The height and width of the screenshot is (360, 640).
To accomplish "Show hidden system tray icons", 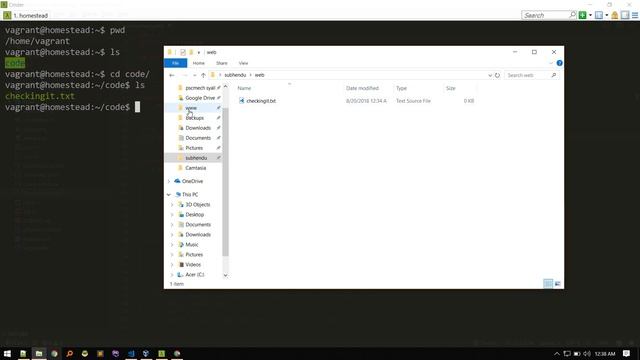I will click(556, 353).
